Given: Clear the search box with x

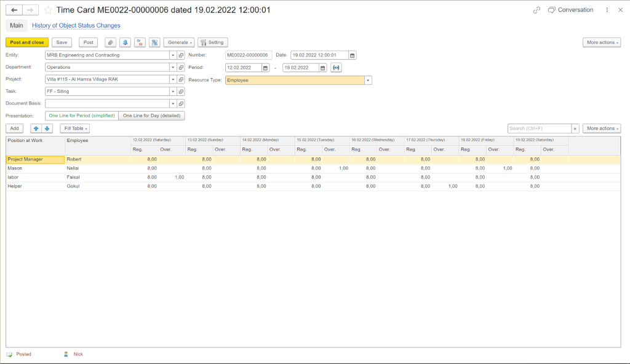Looking at the screenshot, I should [x=575, y=129].
